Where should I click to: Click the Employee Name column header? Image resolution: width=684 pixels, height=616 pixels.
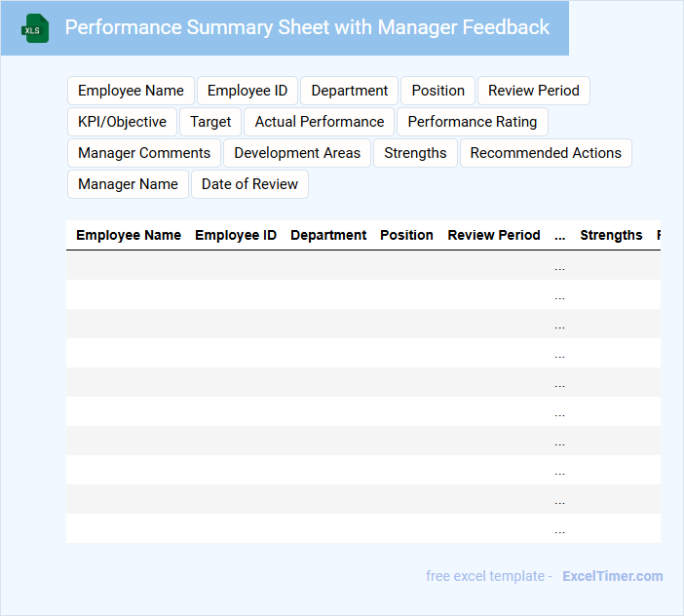point(129,235)
